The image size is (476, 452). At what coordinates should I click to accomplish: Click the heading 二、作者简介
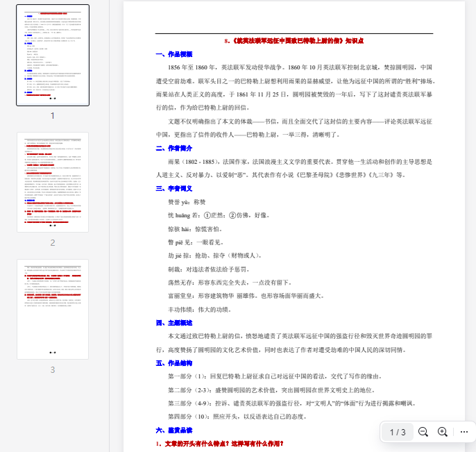[173, 148]
